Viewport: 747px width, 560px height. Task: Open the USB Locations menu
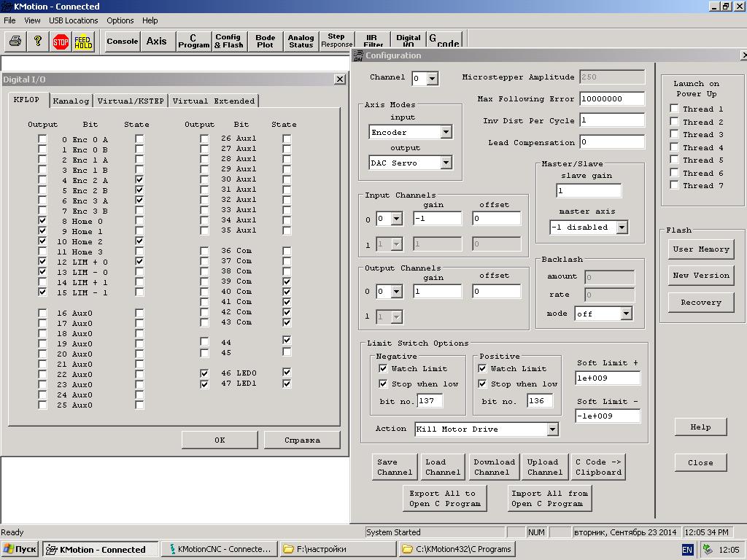pyautogui.click(x=74, y=20)
